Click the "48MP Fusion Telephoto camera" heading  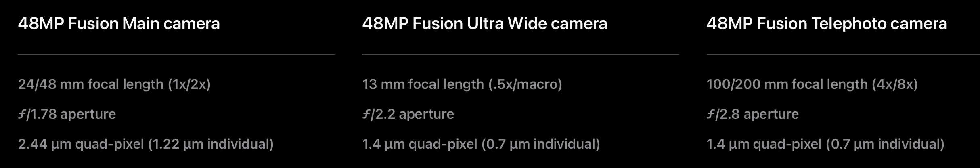point(827,24)
